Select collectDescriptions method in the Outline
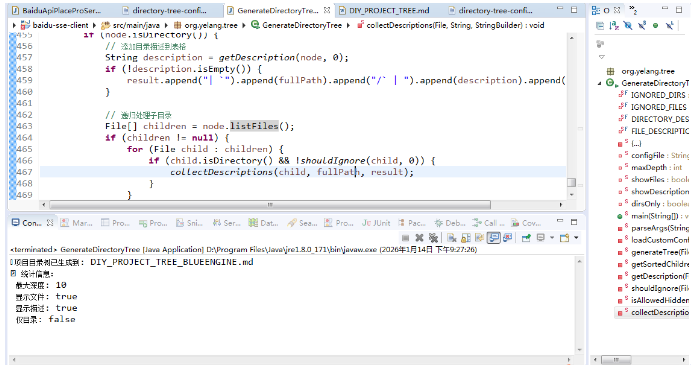The height and width of the screenshot is (376, 697). [660, 312]
